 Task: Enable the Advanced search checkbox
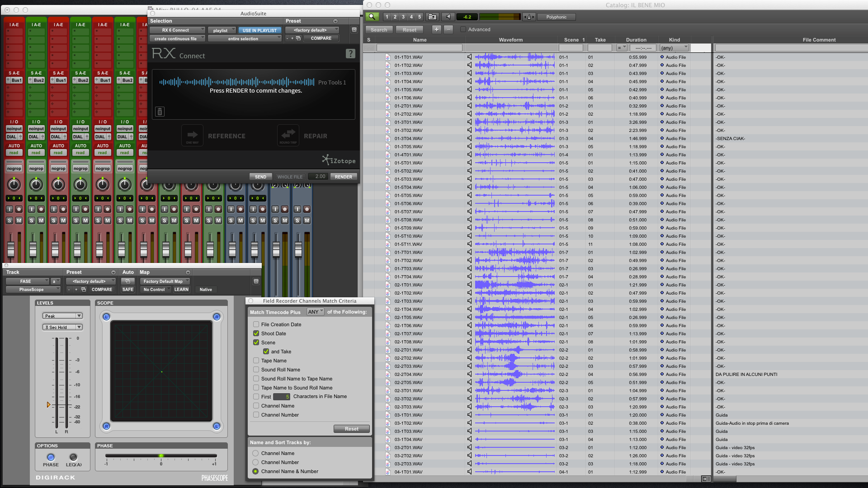tap(463, 29)
